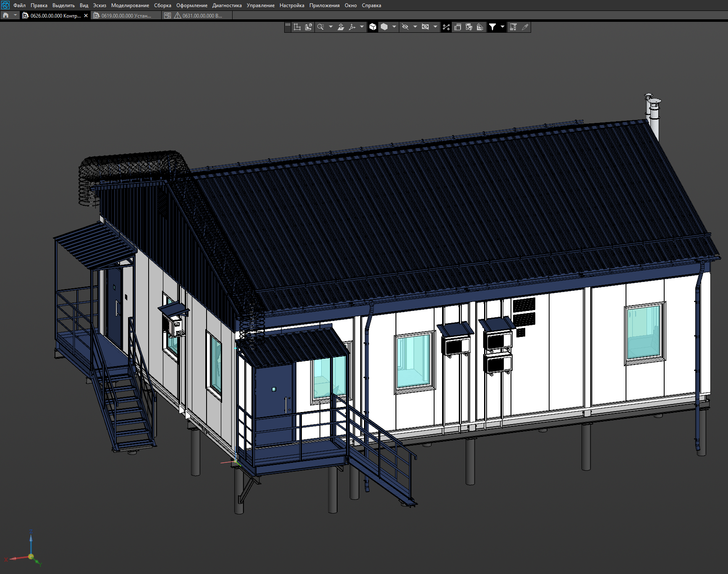Click the zoom window magnifier icon
Screen dimensions: 728x574
321,27
